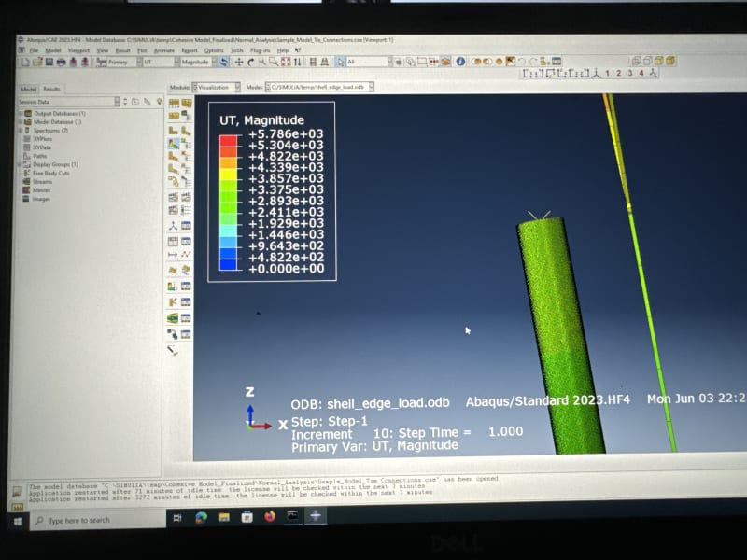
Task: Click the New Model Database icon
Action: pos(26,62)
